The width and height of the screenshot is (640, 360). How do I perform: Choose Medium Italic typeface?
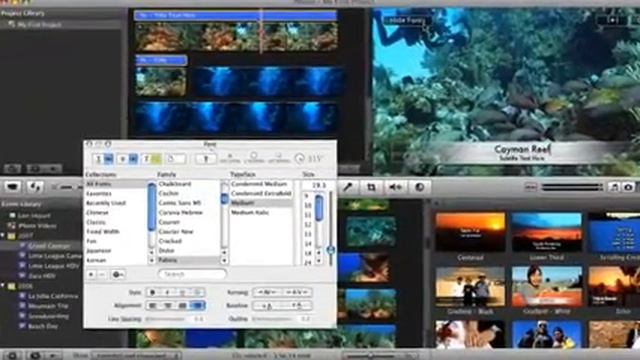click(250, 213)
